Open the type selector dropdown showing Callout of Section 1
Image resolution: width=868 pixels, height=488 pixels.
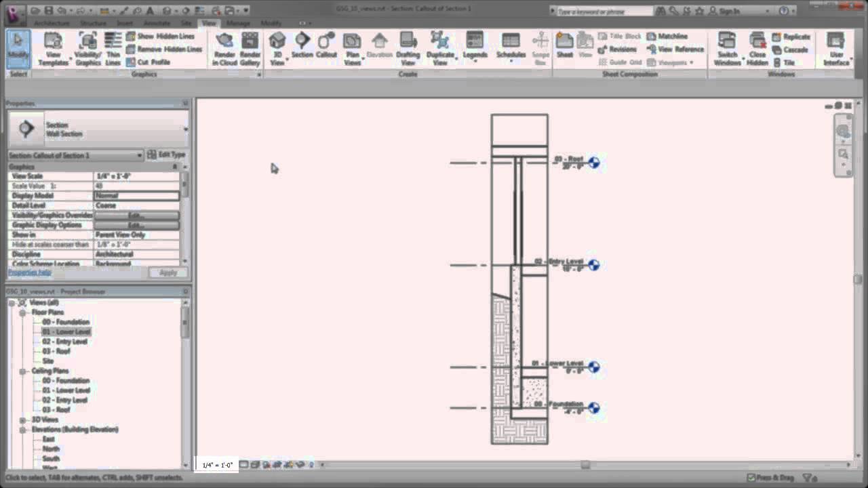click(x=140, y=155)
